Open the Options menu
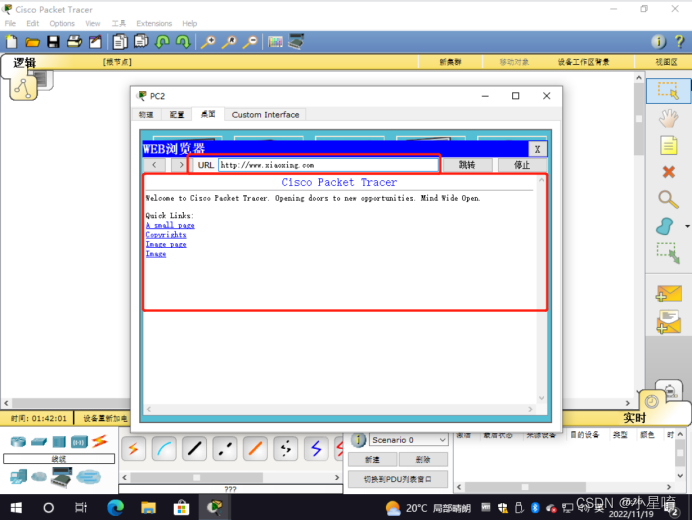 62,23
